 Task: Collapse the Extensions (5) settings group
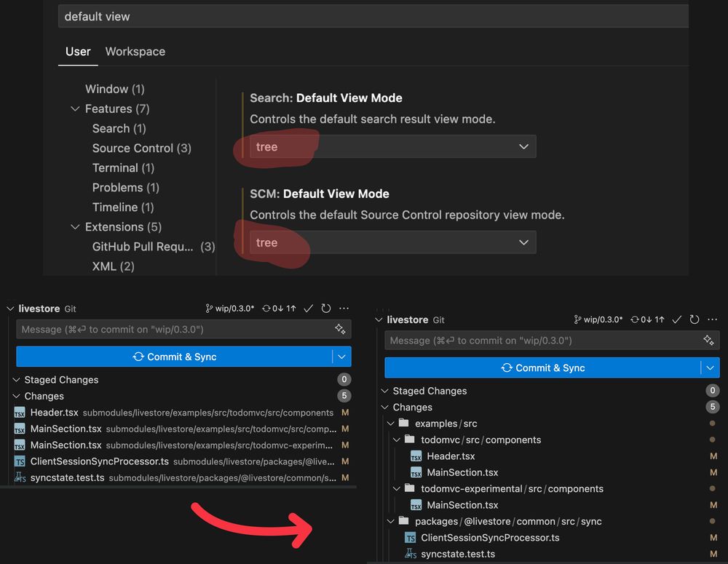click(75, 227)
